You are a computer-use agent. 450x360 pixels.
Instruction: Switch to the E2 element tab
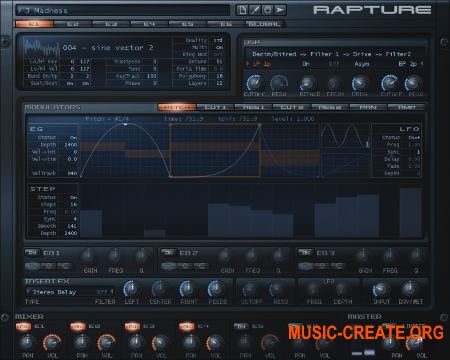coord(72,24)
